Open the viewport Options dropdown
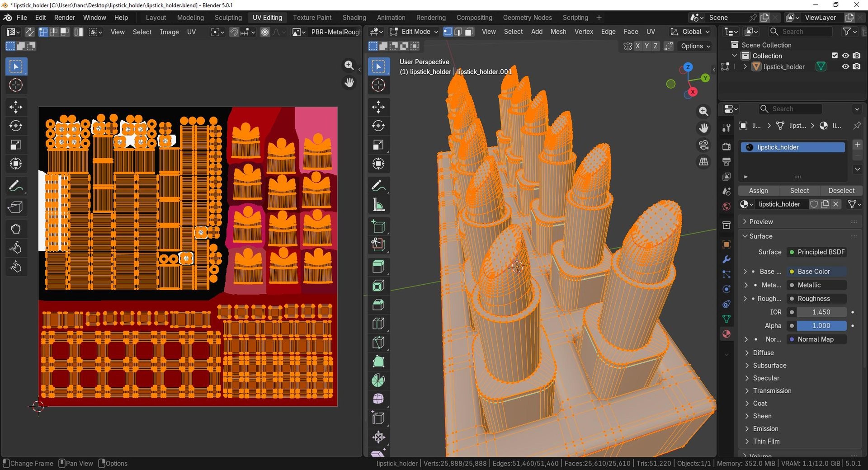868x470 pixels. click(695, 46)
